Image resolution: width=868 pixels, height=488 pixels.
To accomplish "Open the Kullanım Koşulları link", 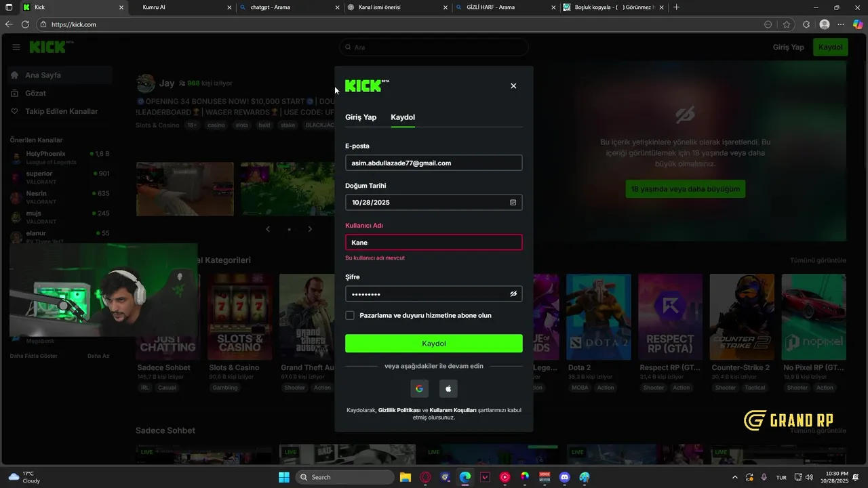I will [453, 410].
